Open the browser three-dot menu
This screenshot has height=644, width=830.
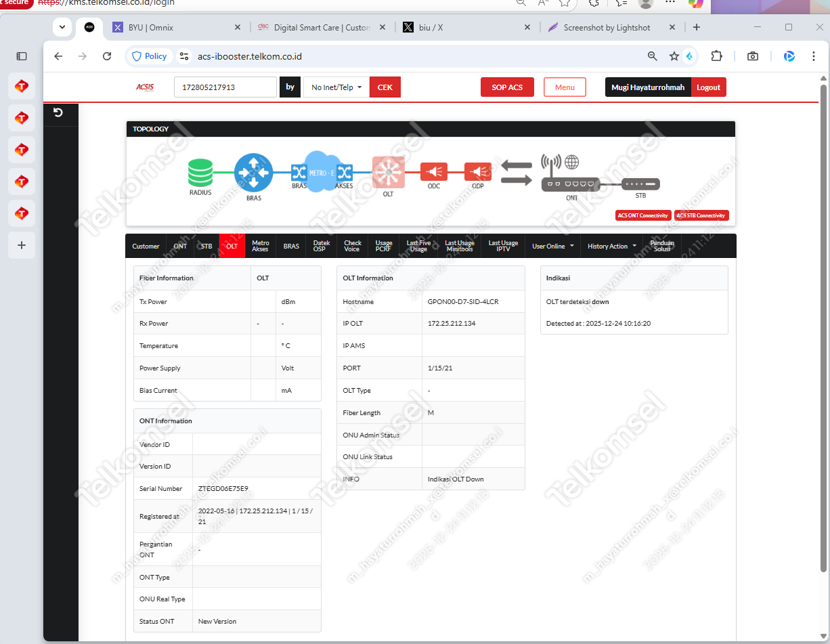(x=814, y=56)
